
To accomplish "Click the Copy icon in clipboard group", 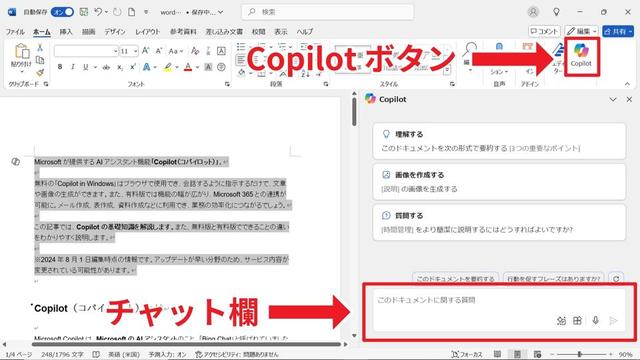I will click(x=40, y=60).
